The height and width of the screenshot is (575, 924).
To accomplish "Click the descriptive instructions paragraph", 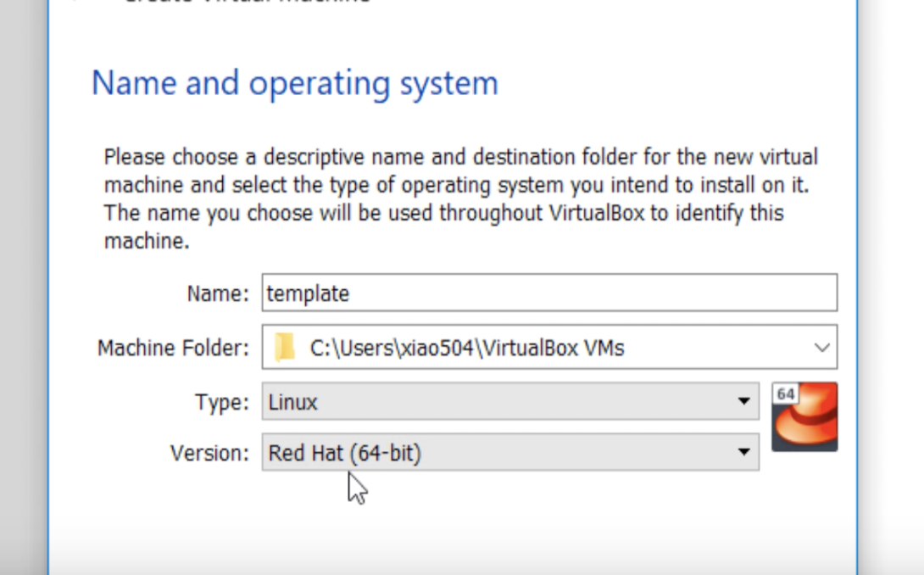I will pos(460,198).
